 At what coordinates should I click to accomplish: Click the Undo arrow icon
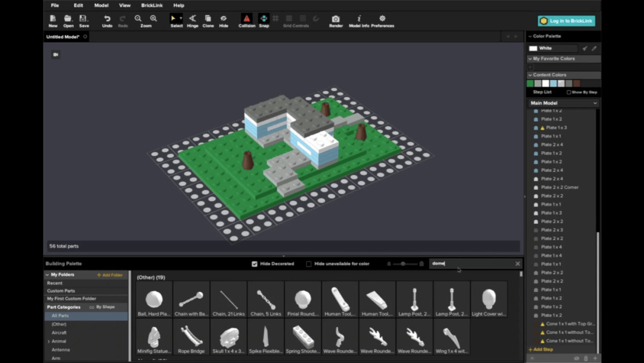point(107,19)
